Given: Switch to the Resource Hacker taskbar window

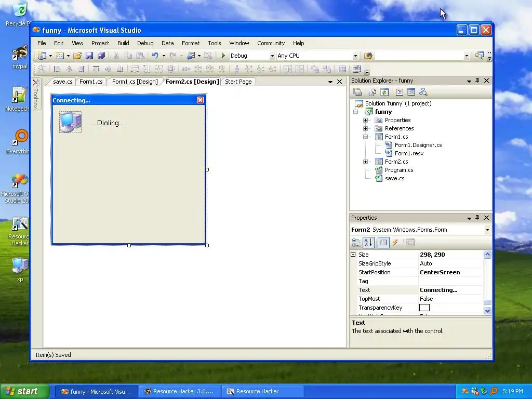Looking at the screenshot, I should pyautogui.click(x=262, y=392).
